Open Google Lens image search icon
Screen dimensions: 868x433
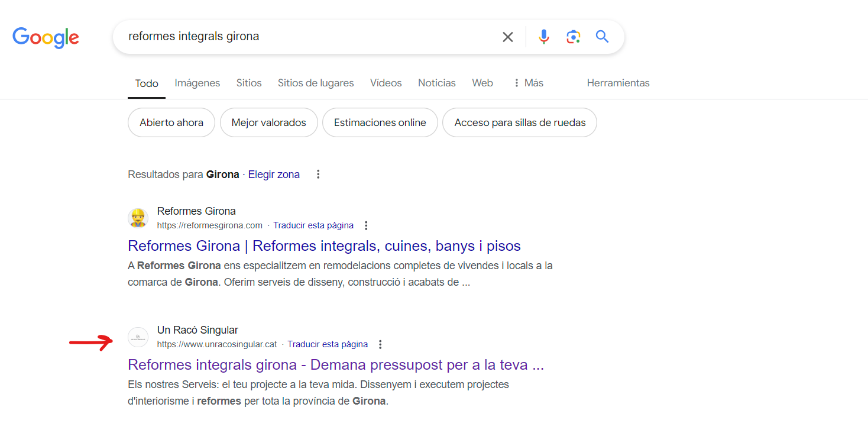point(573,37)
